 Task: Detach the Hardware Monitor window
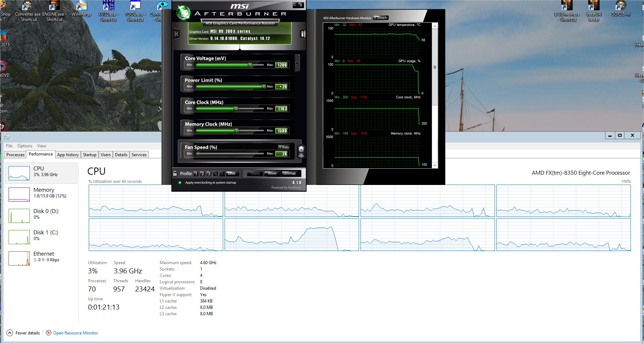tap(381, 18)
